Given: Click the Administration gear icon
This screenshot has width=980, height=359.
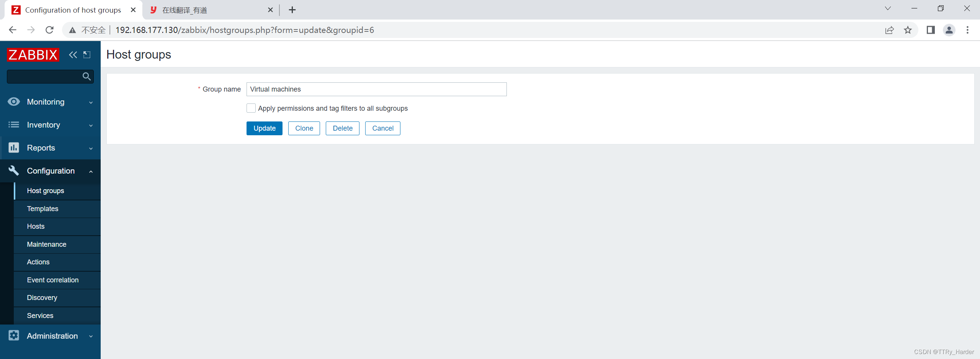Looking at the screenshot, I should point(13,335).
